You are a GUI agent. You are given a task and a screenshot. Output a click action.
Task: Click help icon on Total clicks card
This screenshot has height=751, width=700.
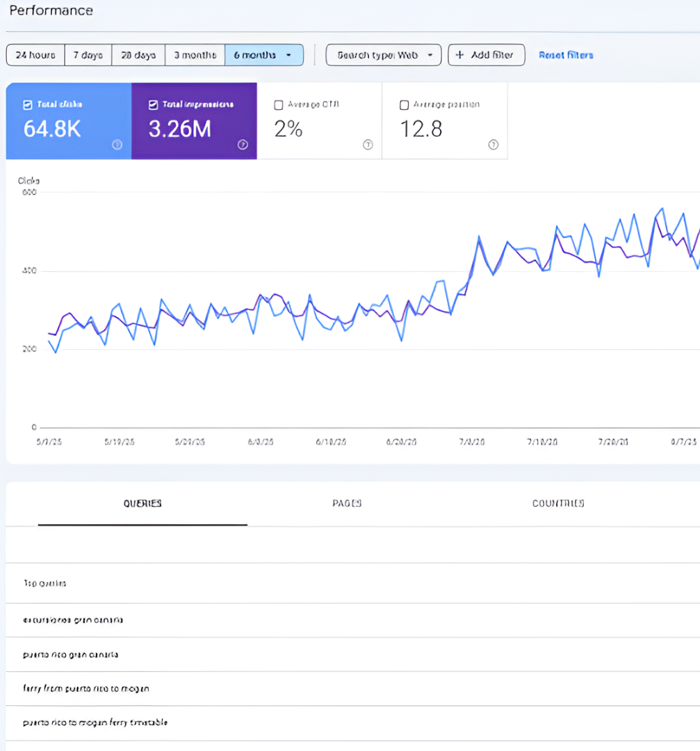pos(117,145)
